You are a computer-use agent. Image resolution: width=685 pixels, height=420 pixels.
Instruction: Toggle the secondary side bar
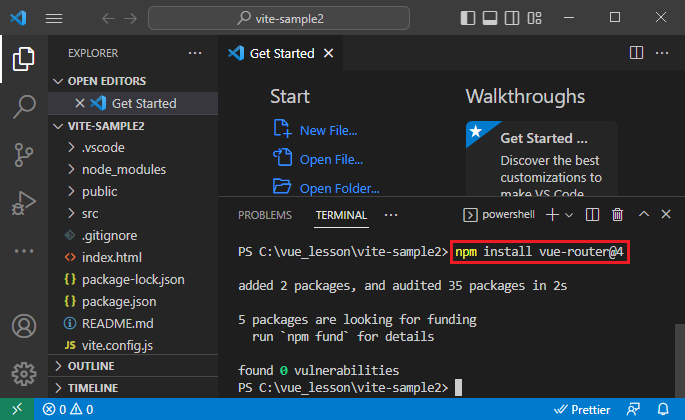coord(512,18)
